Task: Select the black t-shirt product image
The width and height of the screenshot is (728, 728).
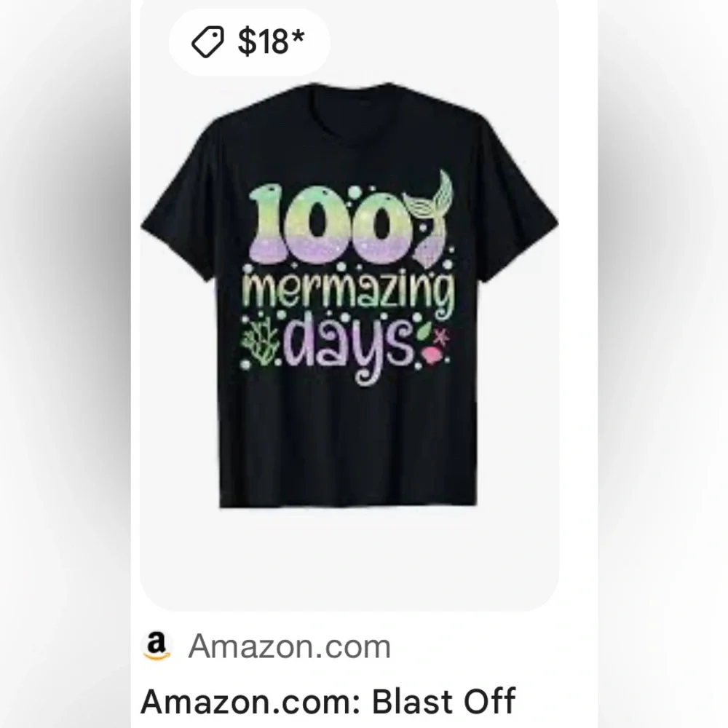Action: pyautogui.click(x=349, y=296)
